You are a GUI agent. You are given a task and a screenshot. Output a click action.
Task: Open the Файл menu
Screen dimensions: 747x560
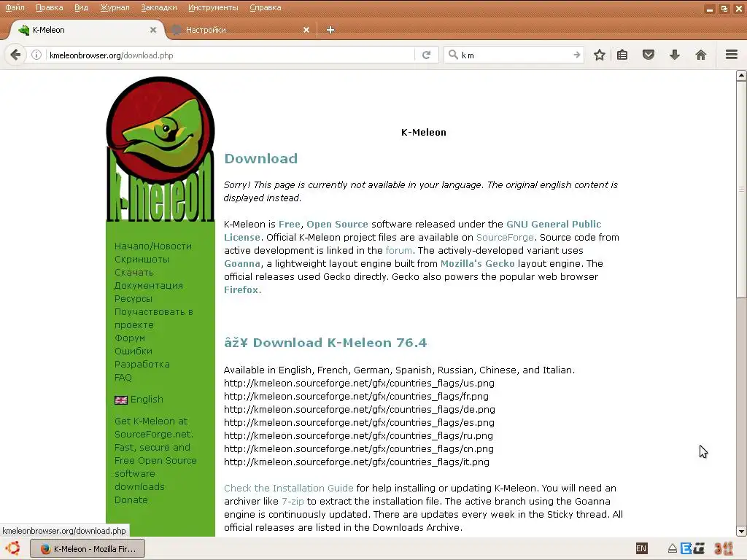tap(15, 7)
